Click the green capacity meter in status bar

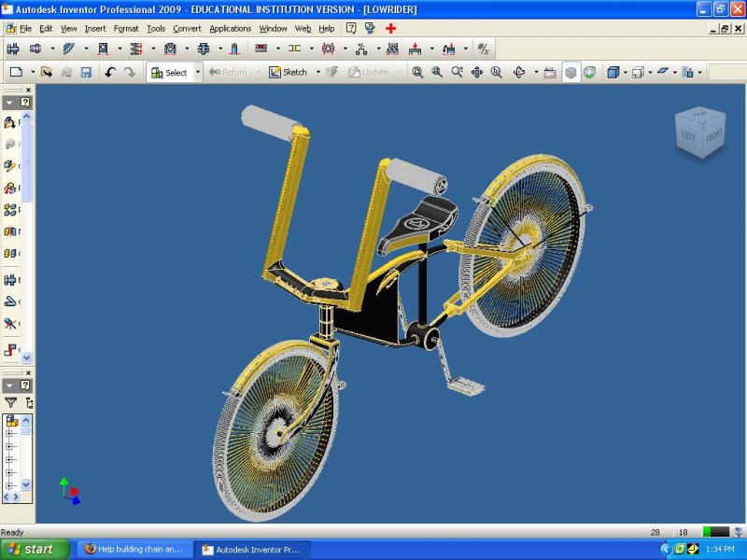coord(716,532)
